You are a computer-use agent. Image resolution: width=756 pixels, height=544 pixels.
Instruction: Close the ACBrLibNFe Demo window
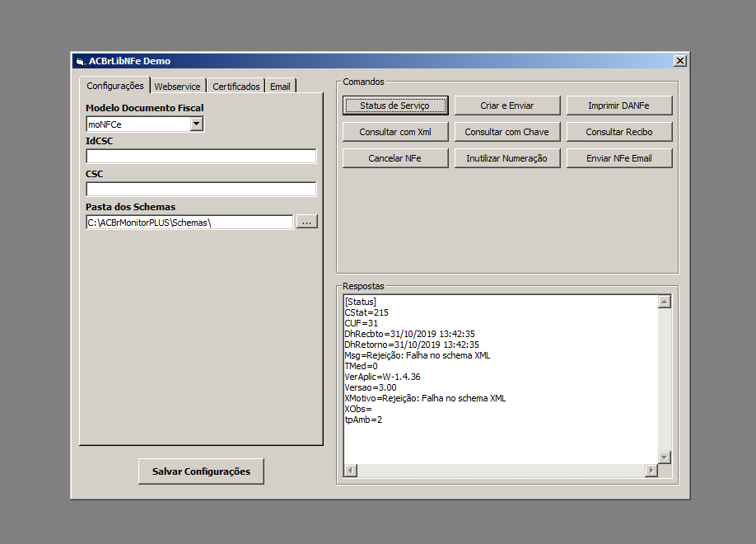tap(679, 61)
